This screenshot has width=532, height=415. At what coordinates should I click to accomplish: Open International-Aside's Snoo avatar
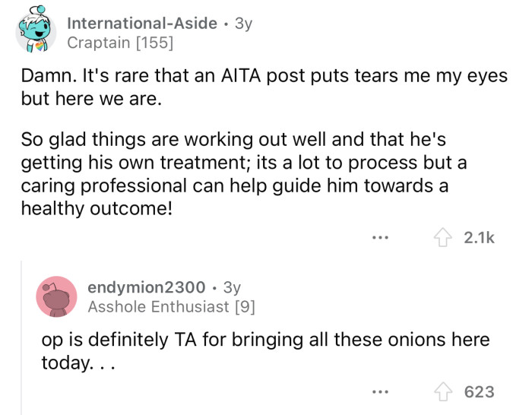(35, 33)
